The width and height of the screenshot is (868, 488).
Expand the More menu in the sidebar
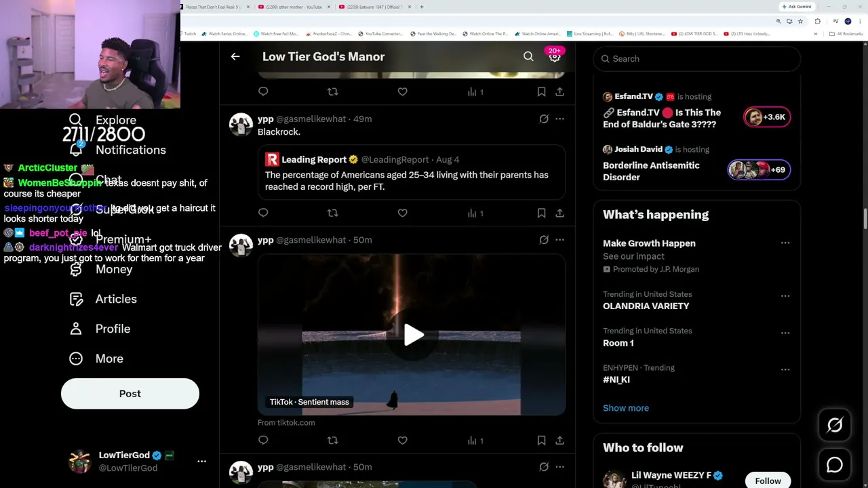click(96, 359)
